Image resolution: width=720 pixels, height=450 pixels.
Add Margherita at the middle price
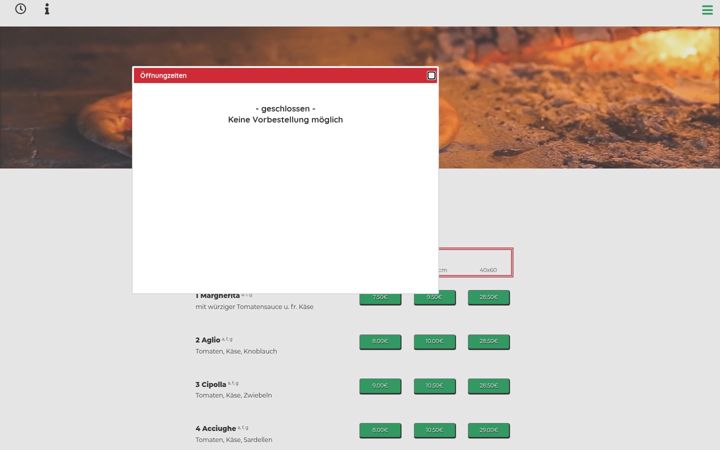[434, 298]
